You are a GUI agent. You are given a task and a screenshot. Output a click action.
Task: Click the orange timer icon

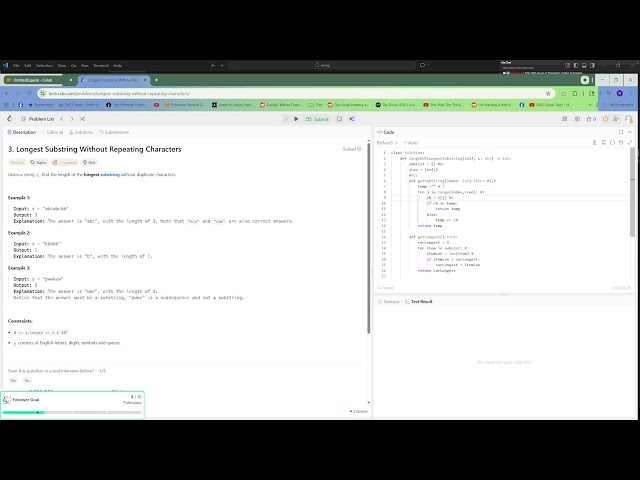[605, 119]
